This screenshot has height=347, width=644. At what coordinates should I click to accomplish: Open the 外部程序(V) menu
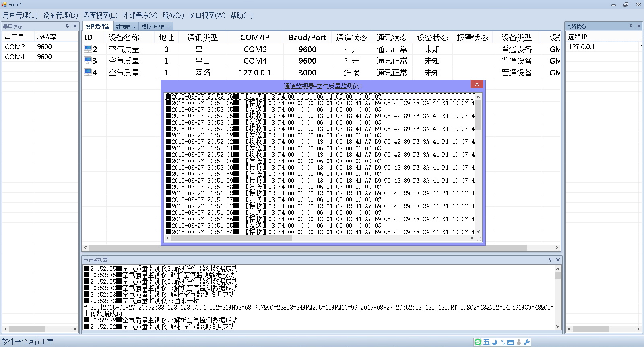(x=140, y=15)
